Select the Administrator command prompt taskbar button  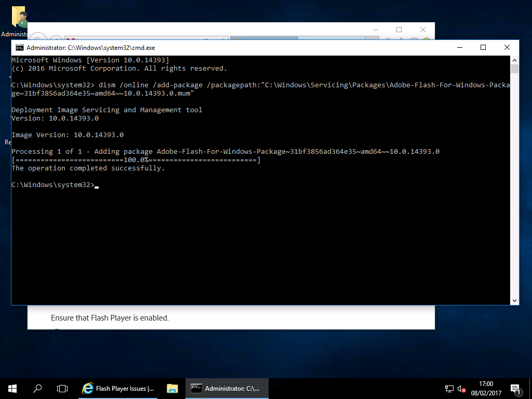(227, 389)
